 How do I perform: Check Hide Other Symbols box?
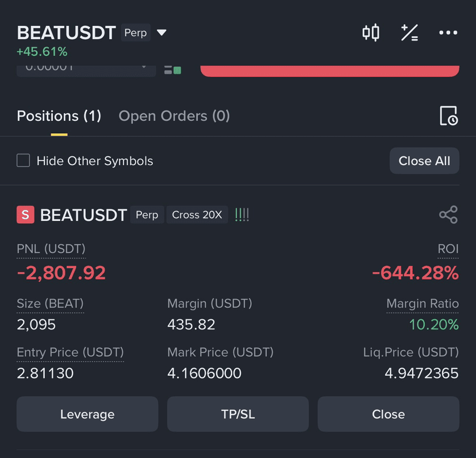point(24,161)
